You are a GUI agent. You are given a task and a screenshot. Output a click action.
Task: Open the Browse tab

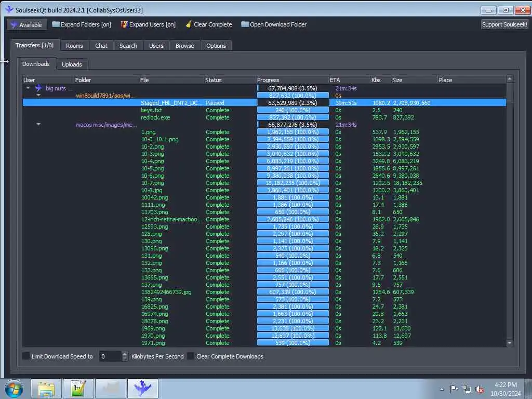(184, 46)
